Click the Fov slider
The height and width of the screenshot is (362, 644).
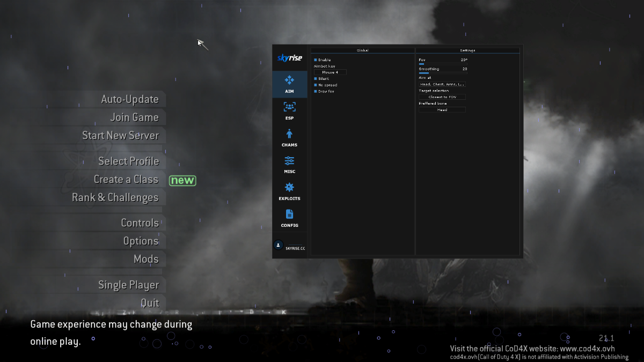[x=443, y=64]
